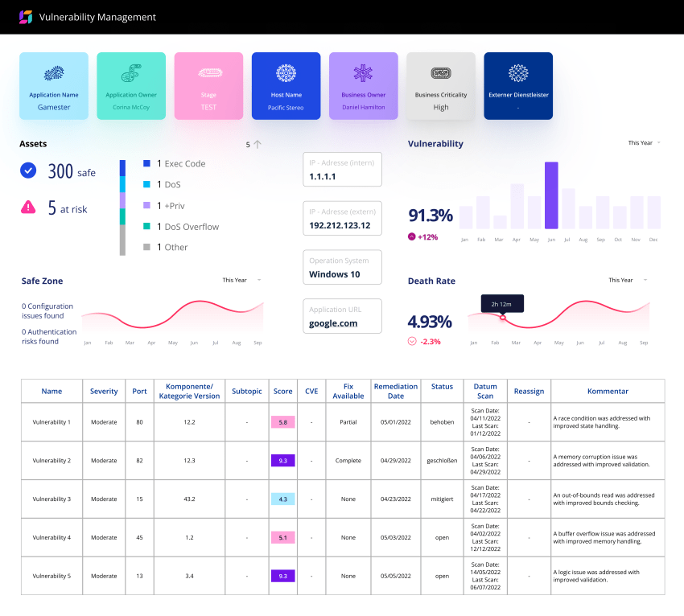
Task: Click the chain icon on Business Criticality card
Action: coord(441,73)
